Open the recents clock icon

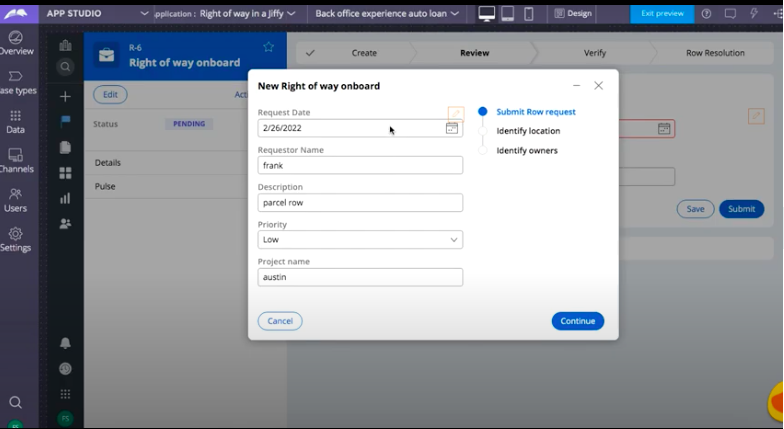(x=65, y=369)
